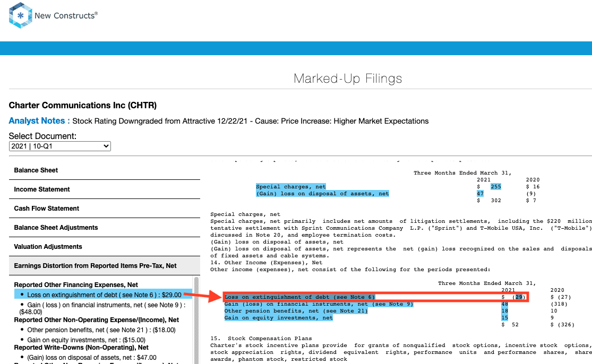This screenshot has width=592, height=364.
Task: Click highlighted Special charges, net in filing table
Action: point(291,187)
